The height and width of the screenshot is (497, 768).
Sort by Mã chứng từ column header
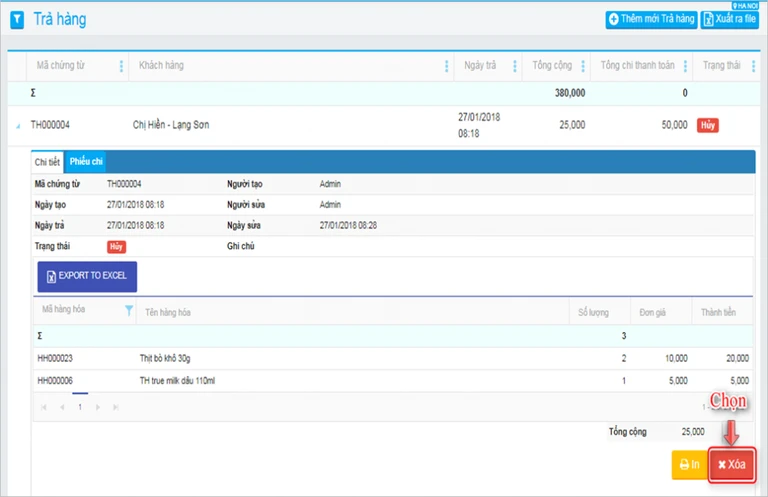click(61, 65)
